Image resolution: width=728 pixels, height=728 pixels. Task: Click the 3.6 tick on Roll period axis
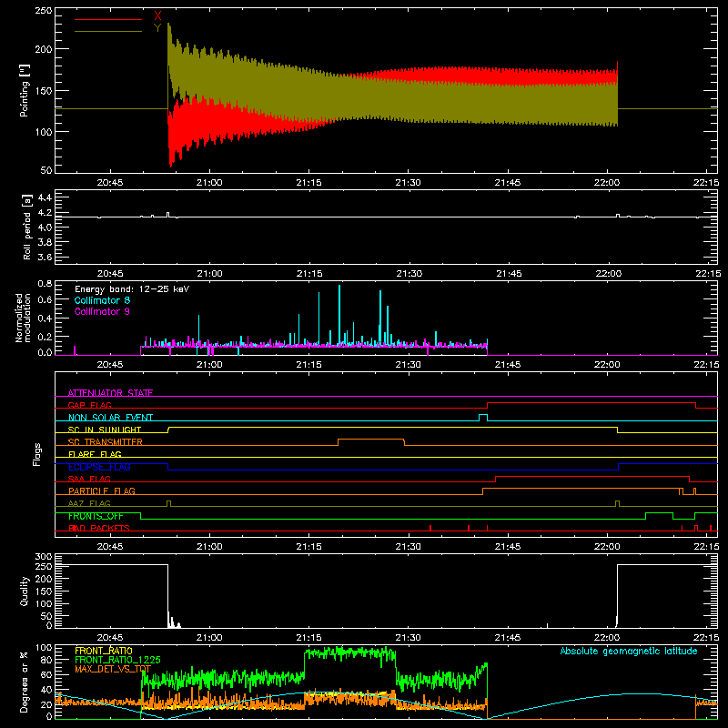[x=45, y=257]
